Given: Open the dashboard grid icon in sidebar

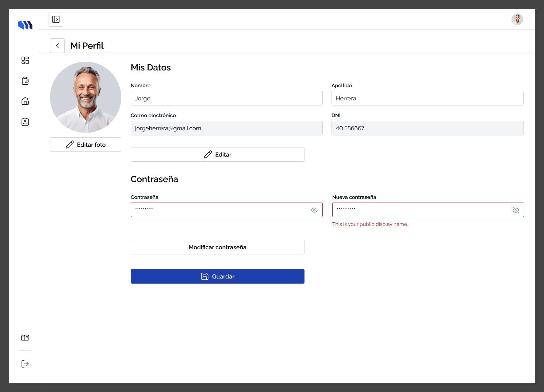Looking at the screenshot, I should click(x=25, y=60).
